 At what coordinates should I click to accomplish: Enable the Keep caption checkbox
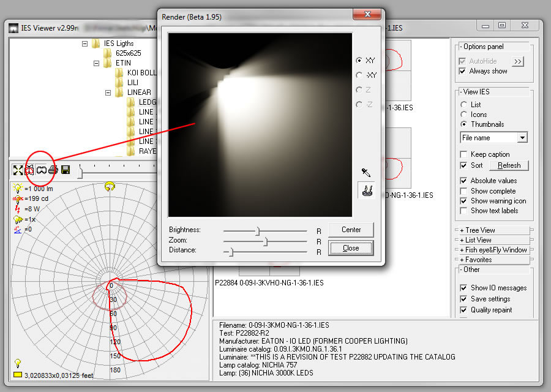(463, 154)
